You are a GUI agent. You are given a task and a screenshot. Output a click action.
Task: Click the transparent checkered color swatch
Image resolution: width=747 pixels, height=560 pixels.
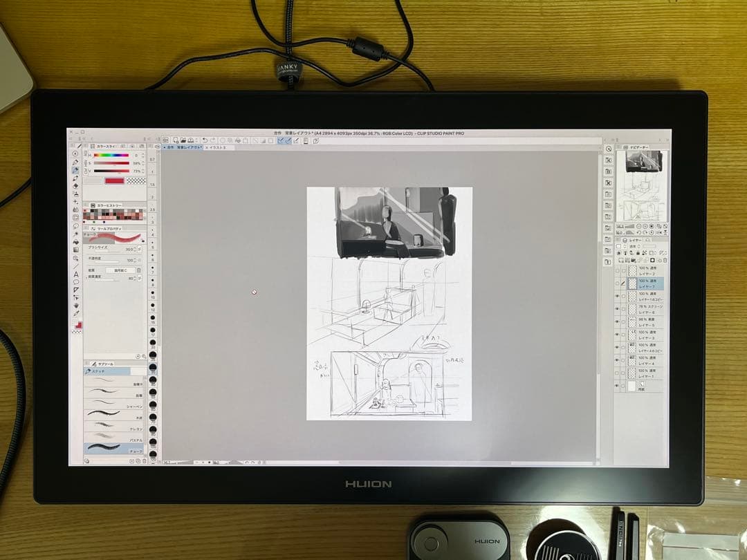(136, 180)
